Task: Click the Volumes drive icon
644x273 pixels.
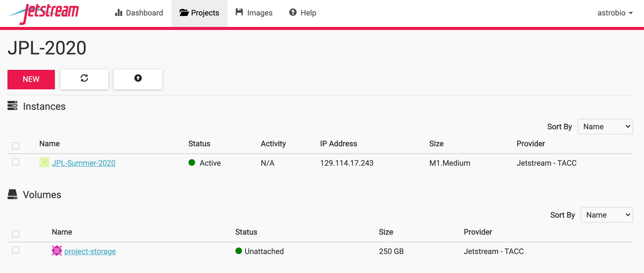Action: pyautogui.click(x=12, y=194)
